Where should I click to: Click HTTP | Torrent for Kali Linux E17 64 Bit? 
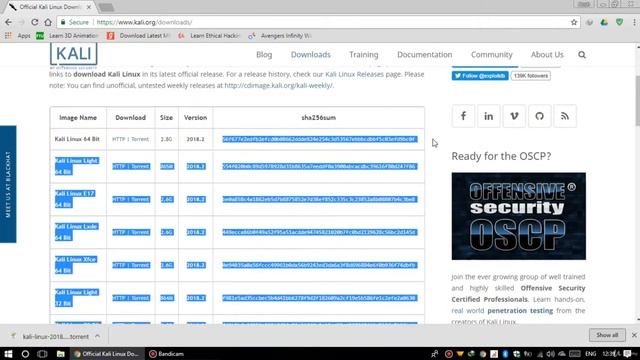coord(131,199)
